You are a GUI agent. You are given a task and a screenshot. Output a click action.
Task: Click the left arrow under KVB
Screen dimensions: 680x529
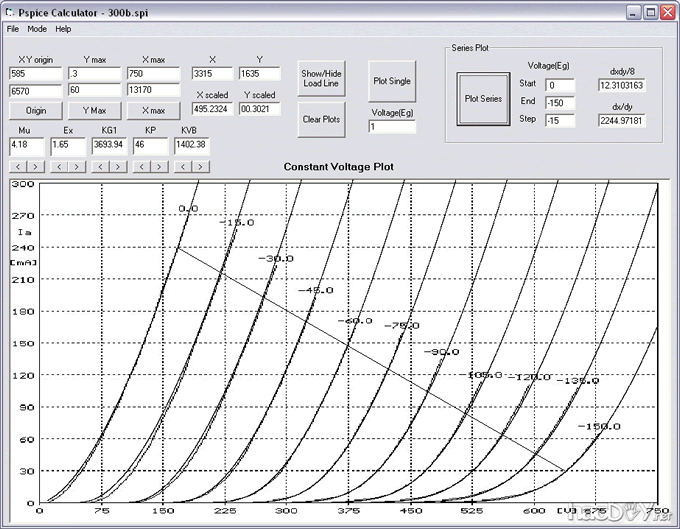[x=184, y=166]
